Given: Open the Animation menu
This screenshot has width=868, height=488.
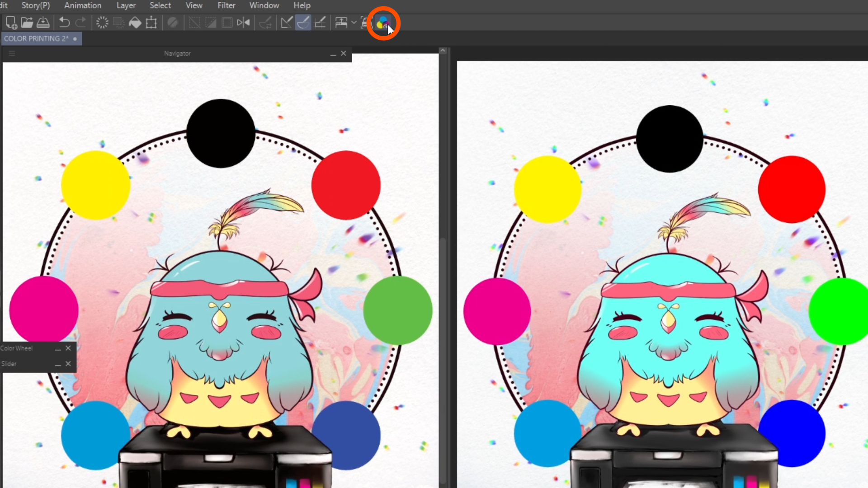Looking at the screenshot, I should pyautogui.click(x=83, y=5).
